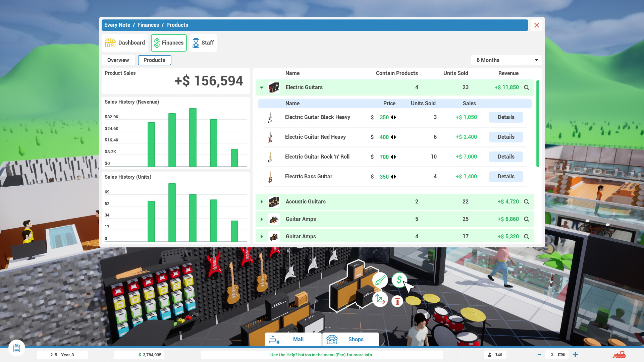Click the magnifier next to Electric Guitars revenue
The image size is (644, 362).
click(527, 87)
